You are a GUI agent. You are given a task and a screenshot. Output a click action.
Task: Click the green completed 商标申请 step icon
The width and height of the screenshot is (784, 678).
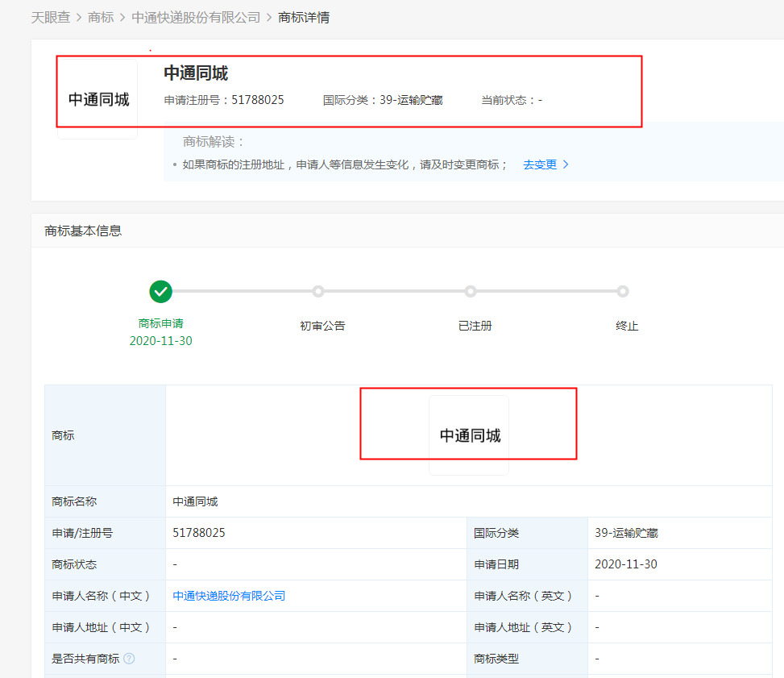coord(160,291)
